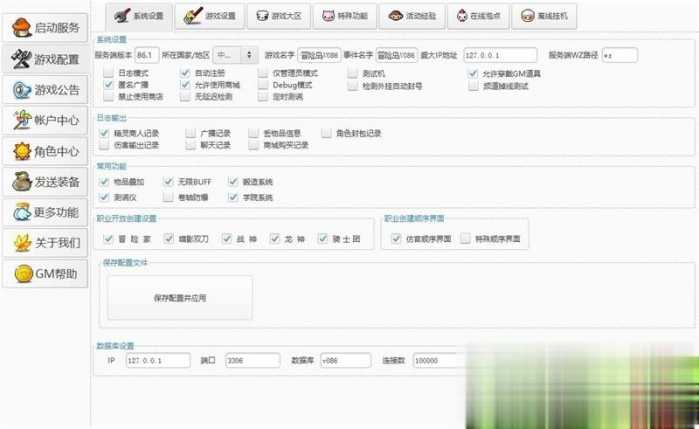Viewport: 699px width, 429px height.
Task: Toggle the 匿名广播 checkbox
Action: [x=108, y=85]
